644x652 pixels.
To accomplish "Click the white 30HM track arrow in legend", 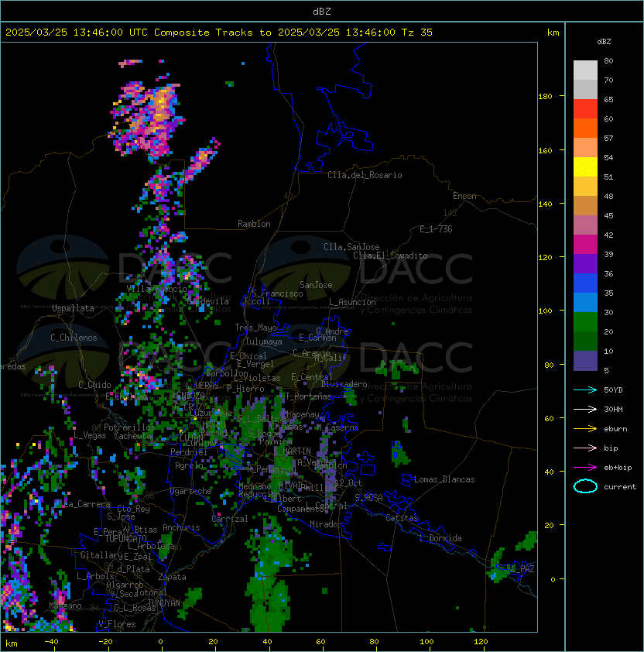I will tap(585, 409).
